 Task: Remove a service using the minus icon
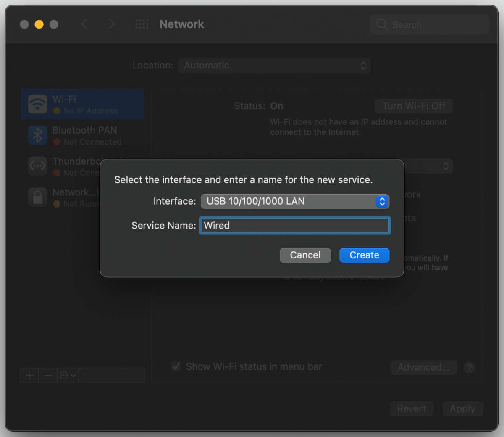tap(48, 375)
